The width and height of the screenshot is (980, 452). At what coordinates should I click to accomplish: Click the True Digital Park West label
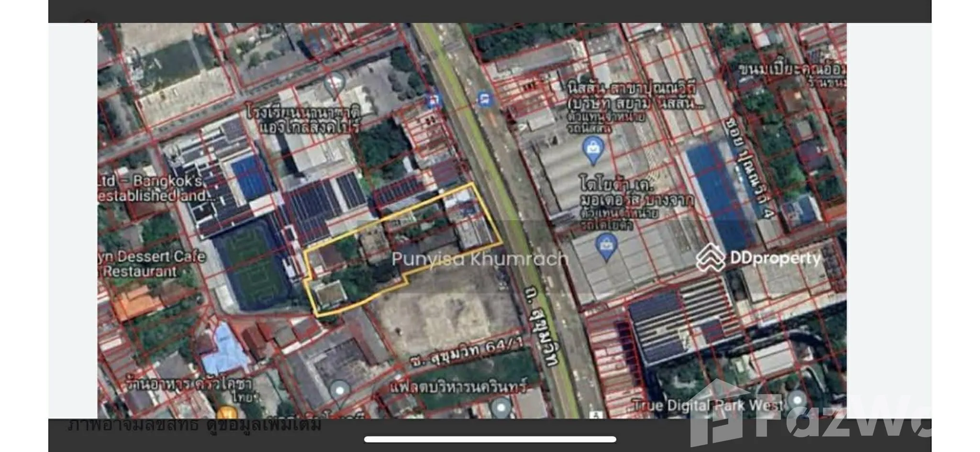pos(707,406)
